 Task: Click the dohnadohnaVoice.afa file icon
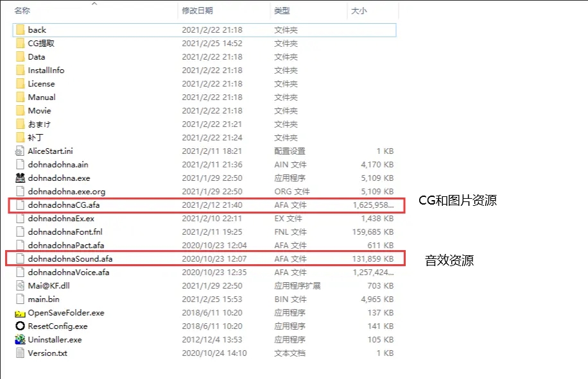21,273
